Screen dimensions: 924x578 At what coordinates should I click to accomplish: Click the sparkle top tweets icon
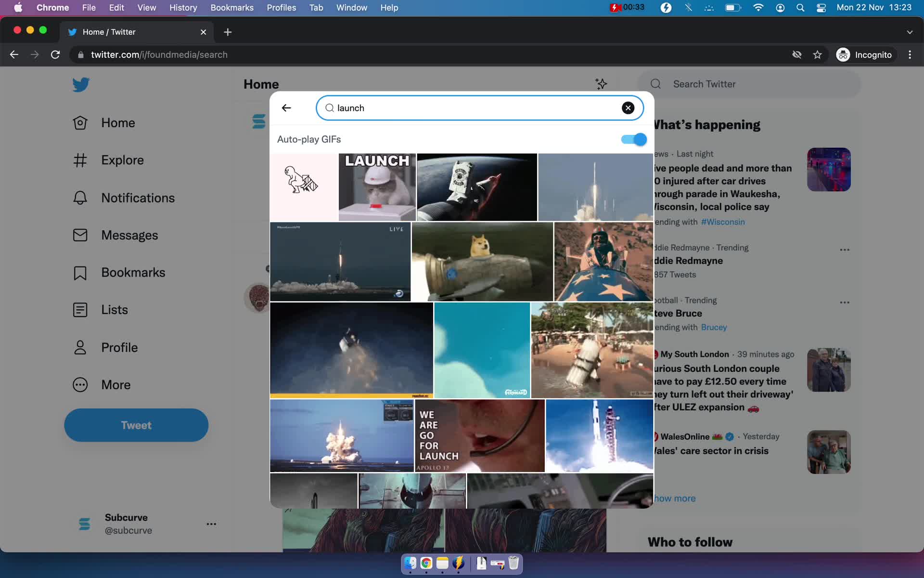click(601, 84)
